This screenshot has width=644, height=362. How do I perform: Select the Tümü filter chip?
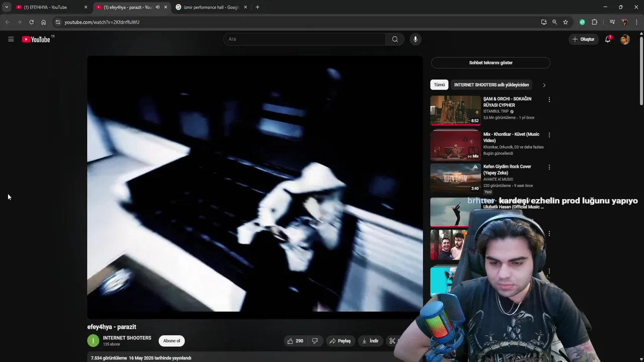[x=439, y=85]
